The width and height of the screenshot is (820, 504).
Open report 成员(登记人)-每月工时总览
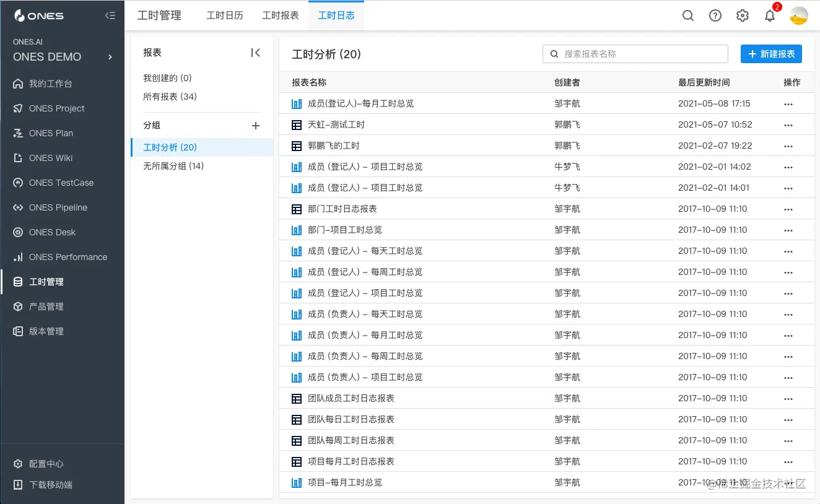(x=360, y=103)
